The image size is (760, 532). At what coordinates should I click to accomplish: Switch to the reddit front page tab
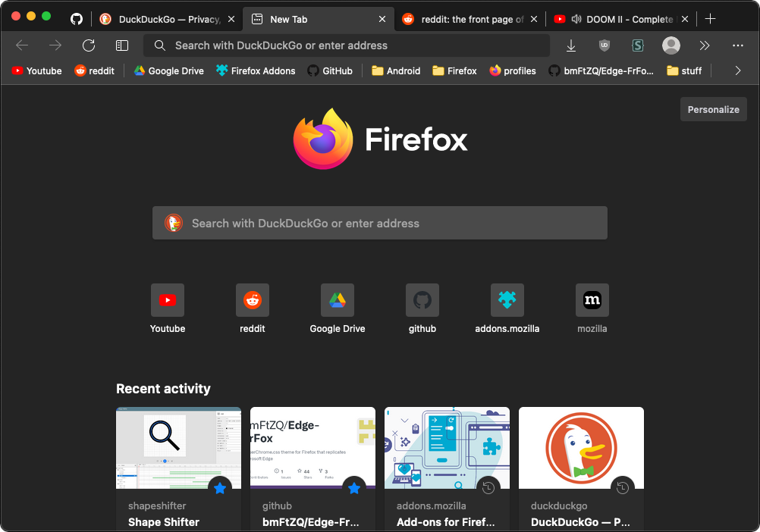(470, 20)
